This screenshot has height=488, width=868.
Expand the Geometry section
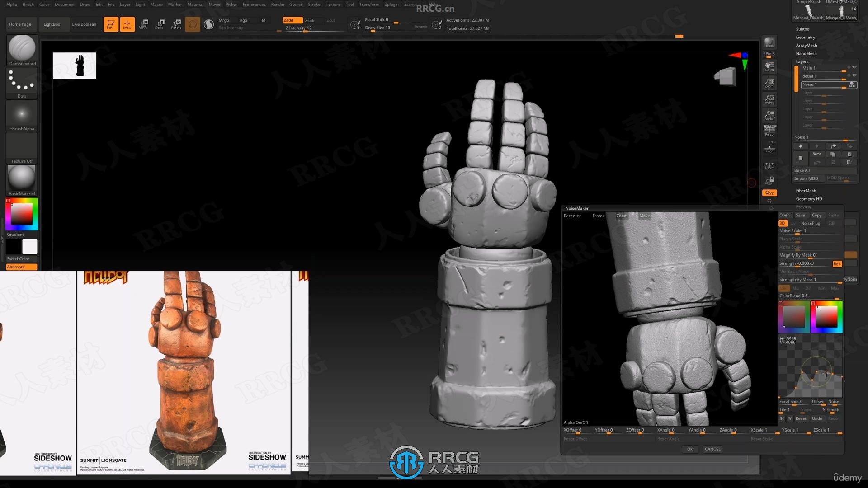[x=805, y=37]
